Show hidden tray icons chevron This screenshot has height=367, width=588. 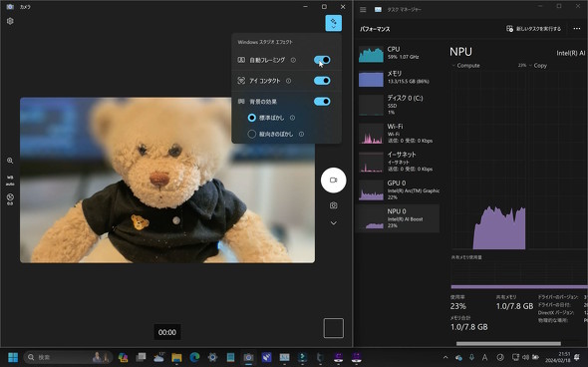[x=445, y=357]
